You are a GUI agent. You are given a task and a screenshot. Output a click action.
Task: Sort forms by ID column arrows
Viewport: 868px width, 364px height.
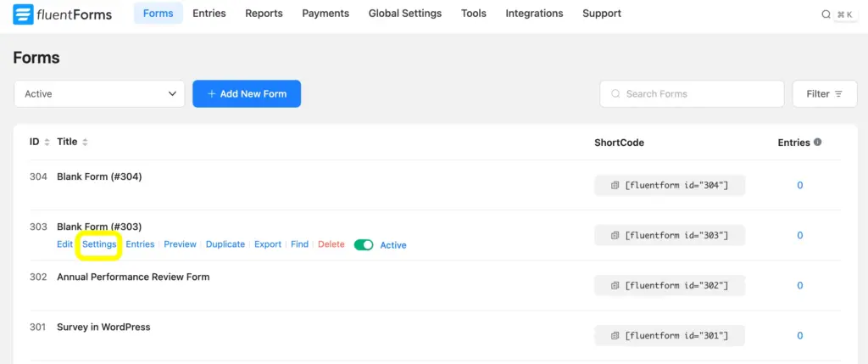click(47, 143)
